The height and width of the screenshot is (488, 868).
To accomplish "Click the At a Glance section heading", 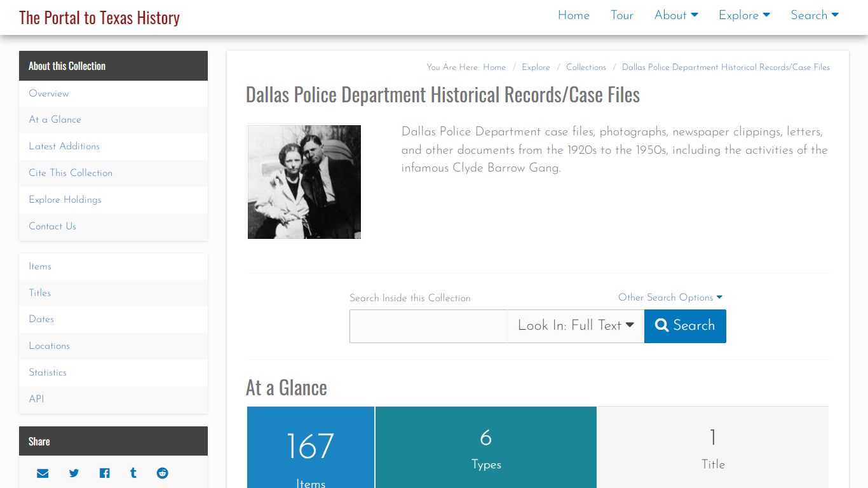I will point(287,388).
